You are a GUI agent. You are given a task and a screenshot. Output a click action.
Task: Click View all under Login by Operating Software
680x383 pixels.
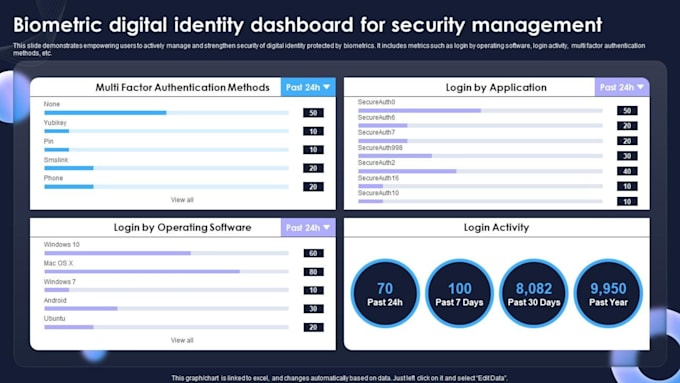[182, 340]
